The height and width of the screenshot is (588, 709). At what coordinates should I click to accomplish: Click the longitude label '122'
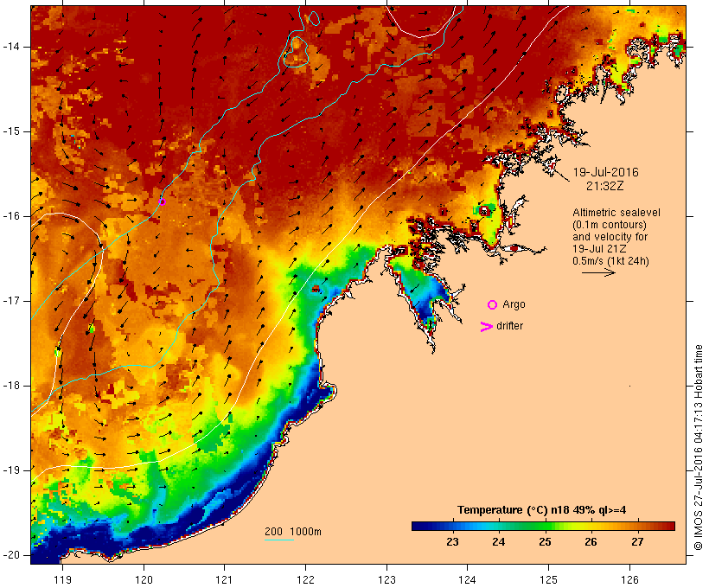[x=306, y=579]
